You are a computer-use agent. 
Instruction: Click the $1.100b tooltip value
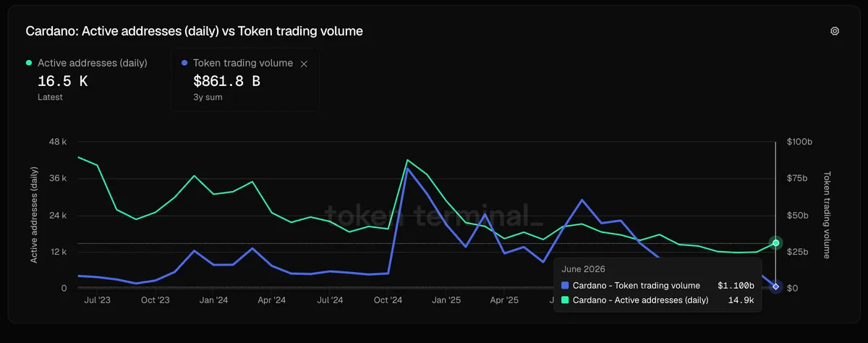point(736,285)
